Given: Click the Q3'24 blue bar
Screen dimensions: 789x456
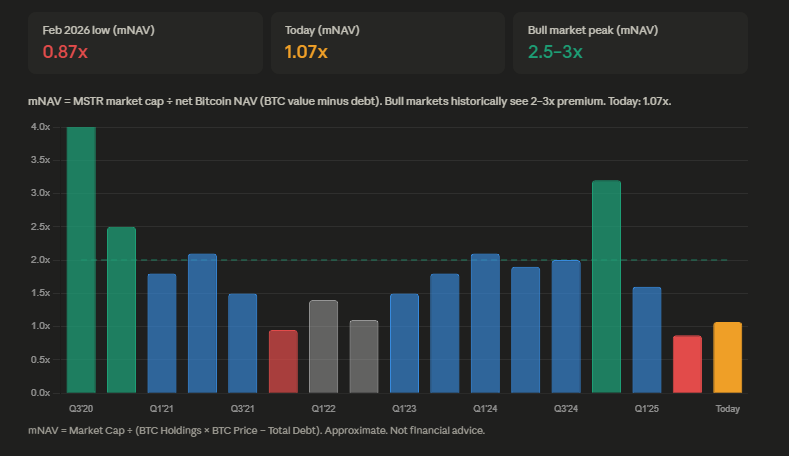Looking at the screenshot, I should pyautogui.click(x=566, y=326).
